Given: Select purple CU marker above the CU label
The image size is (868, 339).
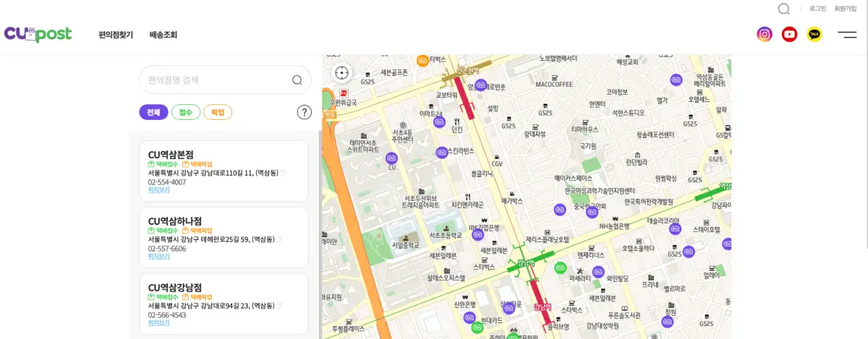Looking at the screenshot, I should pos(392,158).
